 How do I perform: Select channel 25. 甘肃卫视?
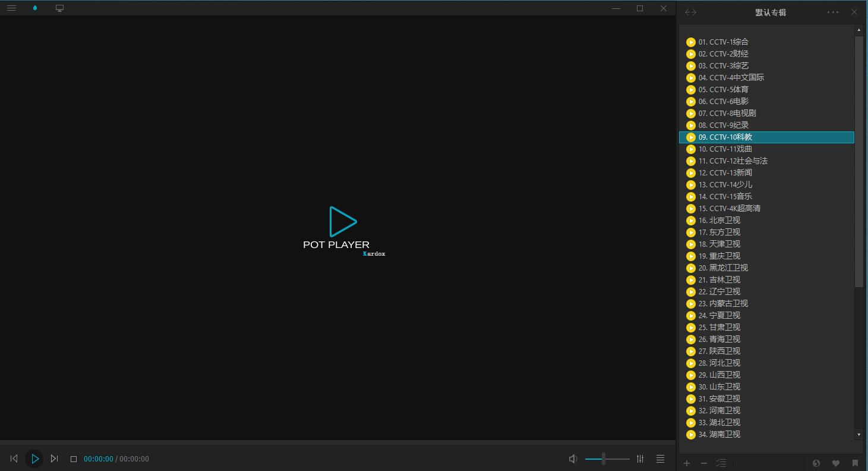(766, 327)
